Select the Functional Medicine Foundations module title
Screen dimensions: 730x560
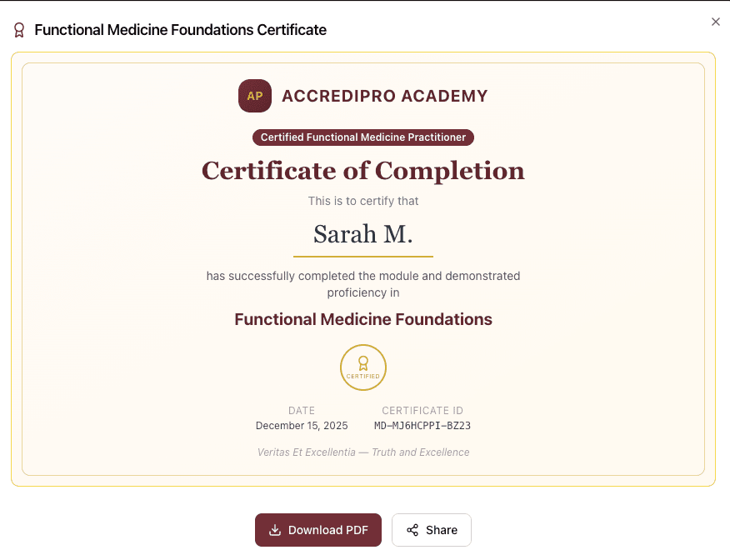click(x=363, y=319)
